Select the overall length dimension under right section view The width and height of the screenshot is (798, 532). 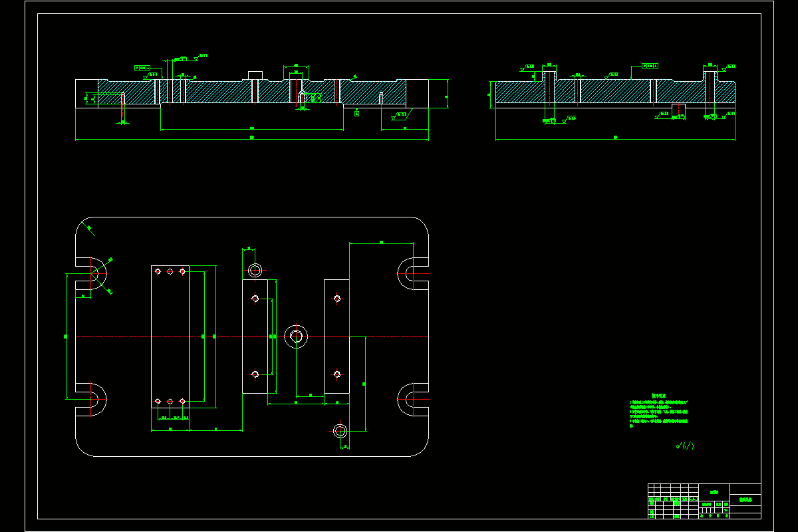(x=615, y=138)
